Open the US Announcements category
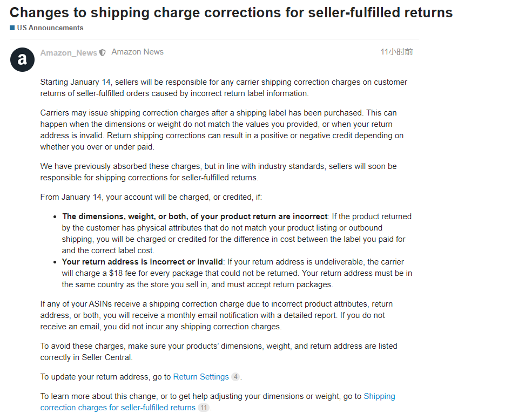 point(50,28)
